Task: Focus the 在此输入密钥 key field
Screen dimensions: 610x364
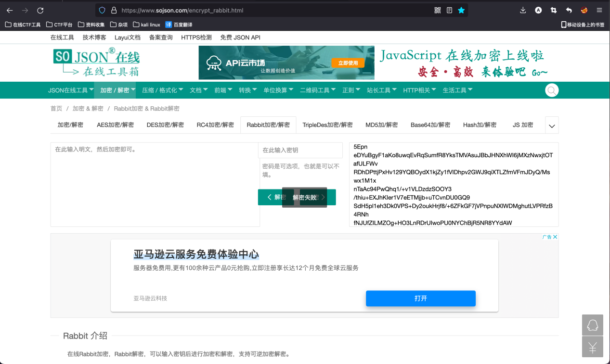Action: [x=301, y=150]
